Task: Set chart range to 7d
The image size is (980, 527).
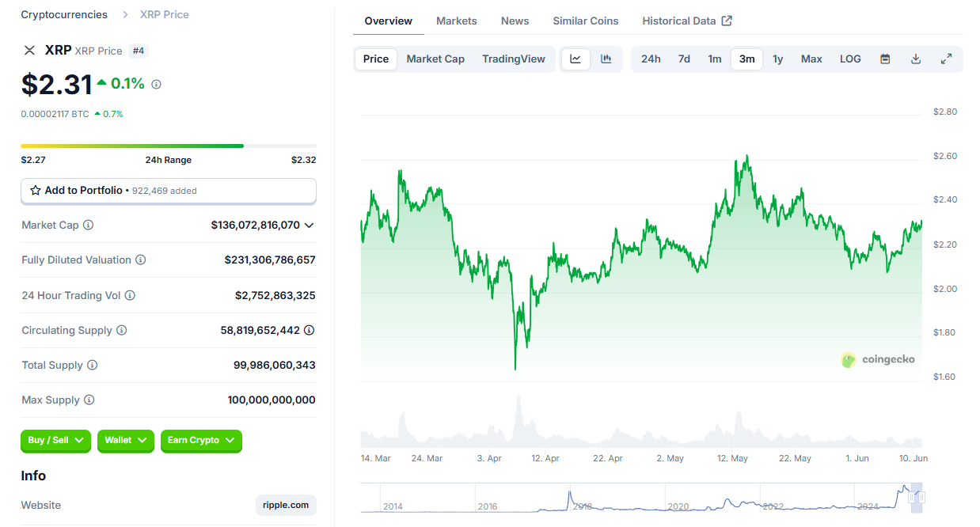Action: coord(684,59)
